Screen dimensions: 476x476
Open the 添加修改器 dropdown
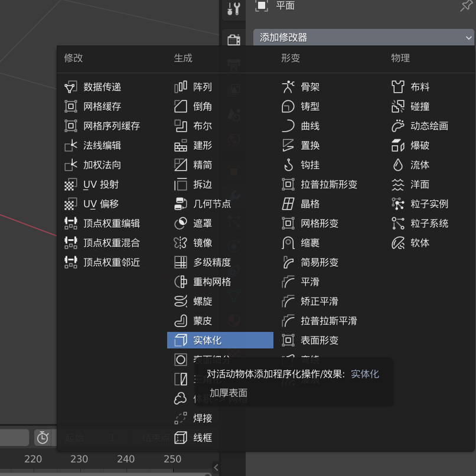363,37
